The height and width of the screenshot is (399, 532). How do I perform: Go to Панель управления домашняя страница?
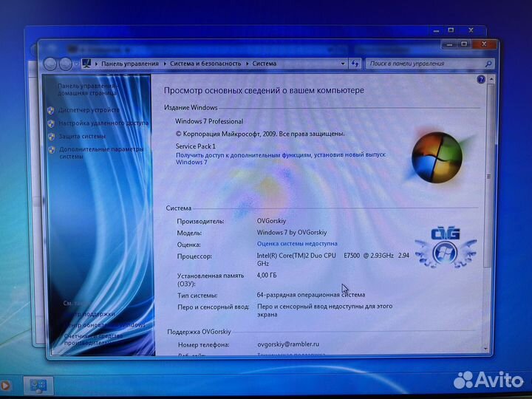click(x=87, y=90)
